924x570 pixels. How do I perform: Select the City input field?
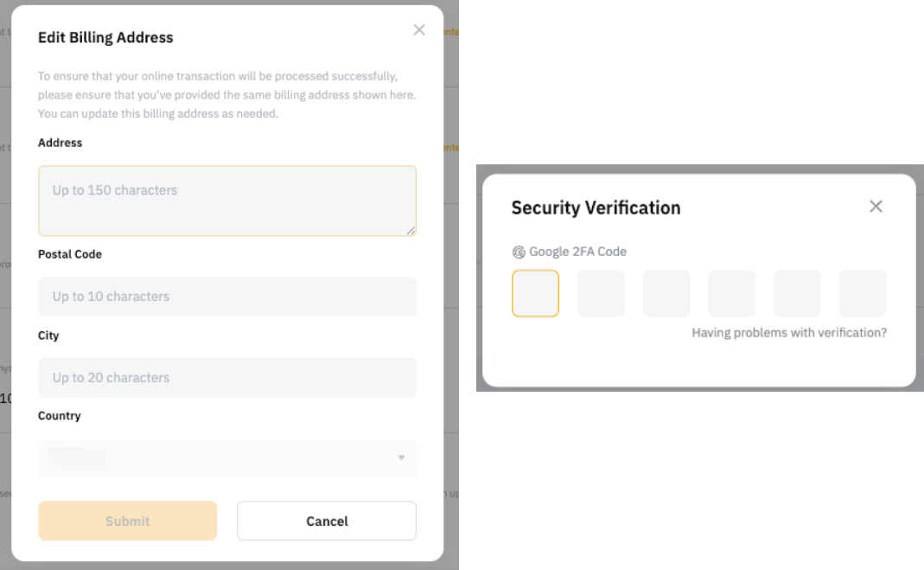coord(226,377)
